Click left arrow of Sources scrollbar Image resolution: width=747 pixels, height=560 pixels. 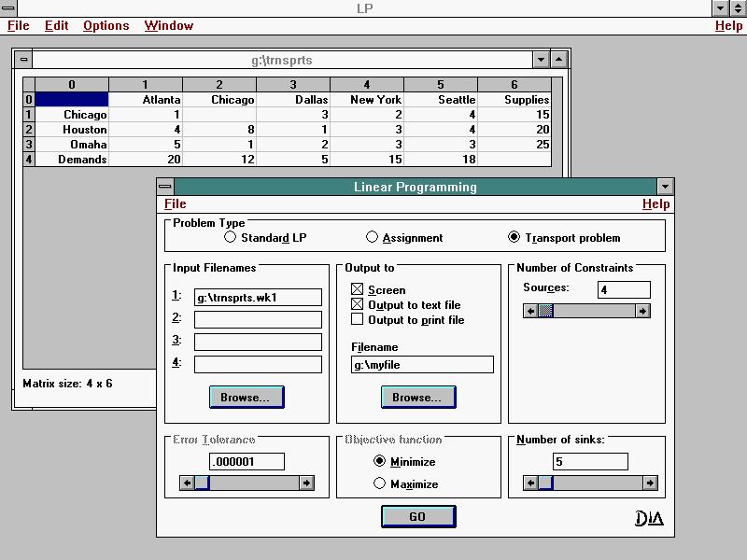click(x=530, y=311)
